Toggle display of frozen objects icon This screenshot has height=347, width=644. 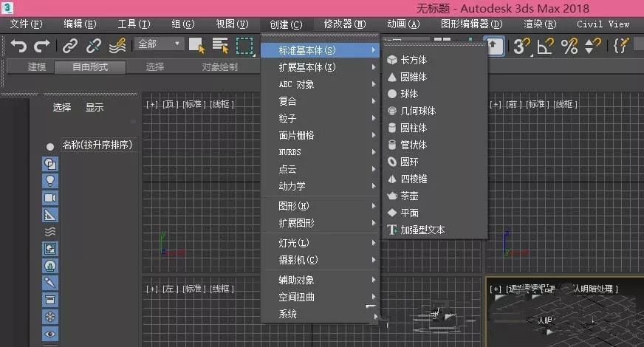50,317
